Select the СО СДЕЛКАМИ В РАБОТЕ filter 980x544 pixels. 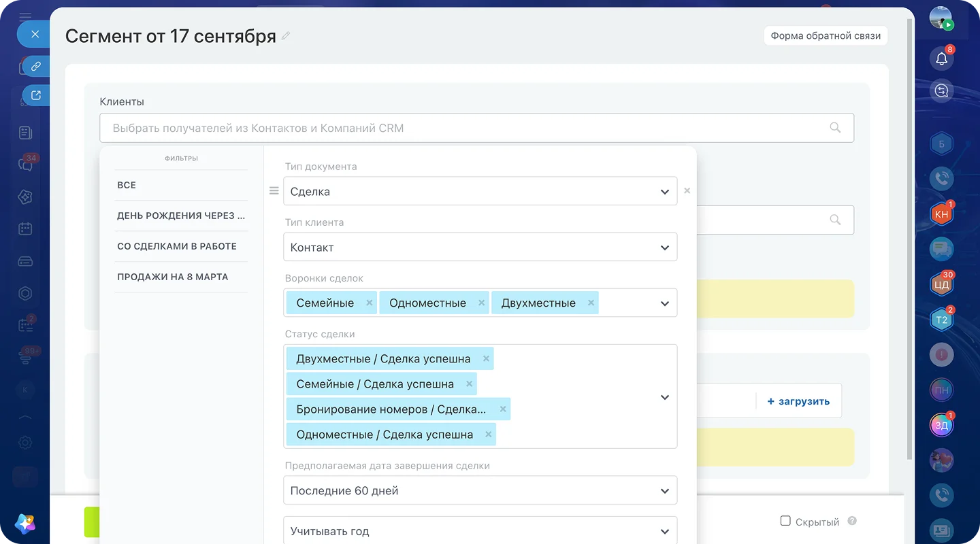181,246
